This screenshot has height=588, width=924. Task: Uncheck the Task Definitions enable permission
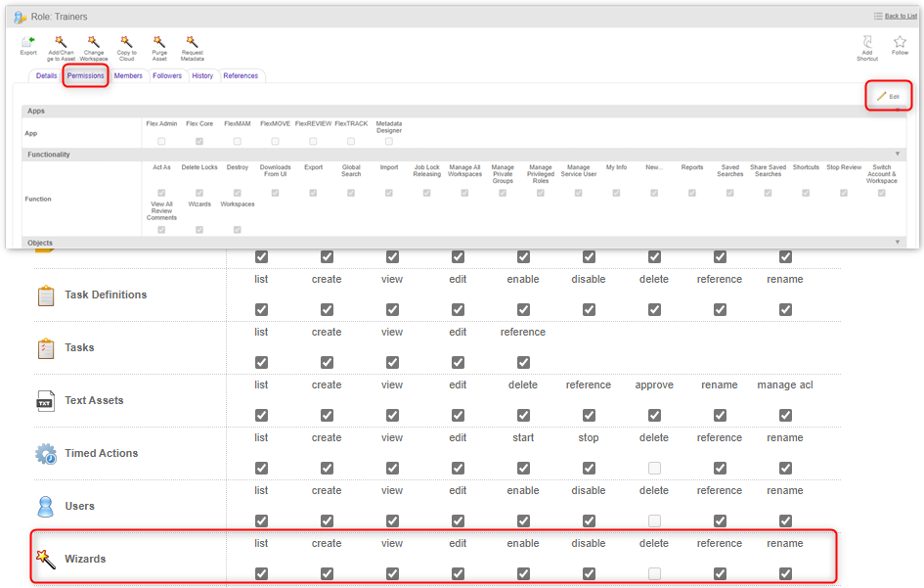tap(523, 309)
